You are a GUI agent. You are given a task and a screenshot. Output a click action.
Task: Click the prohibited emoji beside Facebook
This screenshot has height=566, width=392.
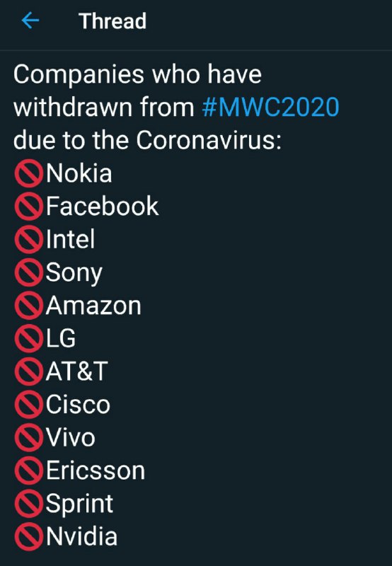pyautogui.click(x=29, y=206)
